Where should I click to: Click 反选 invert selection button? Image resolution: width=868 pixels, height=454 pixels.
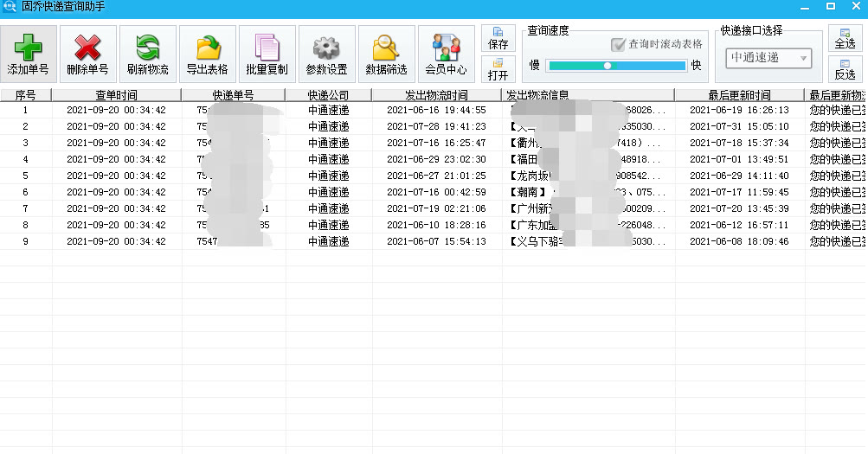click(845, 69)
